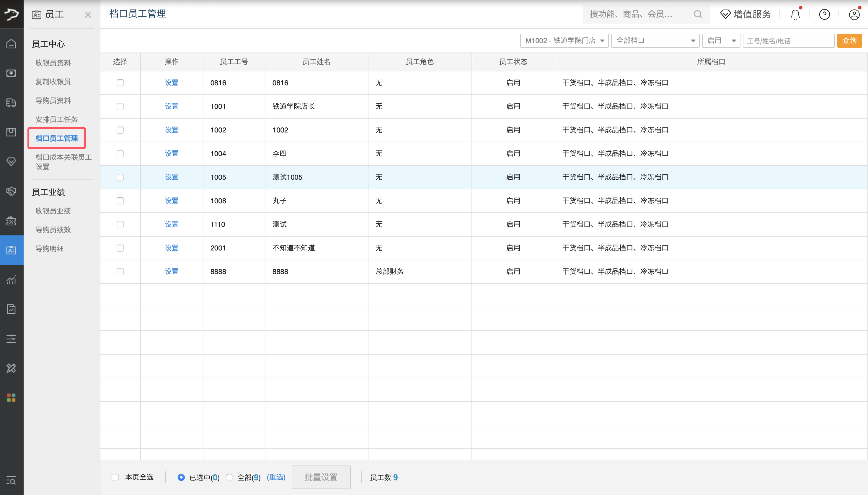Viewport: 868px width, 495px height.
Task: Toggle the 本页全选 checkbox
Action: [x=115, y=477]
